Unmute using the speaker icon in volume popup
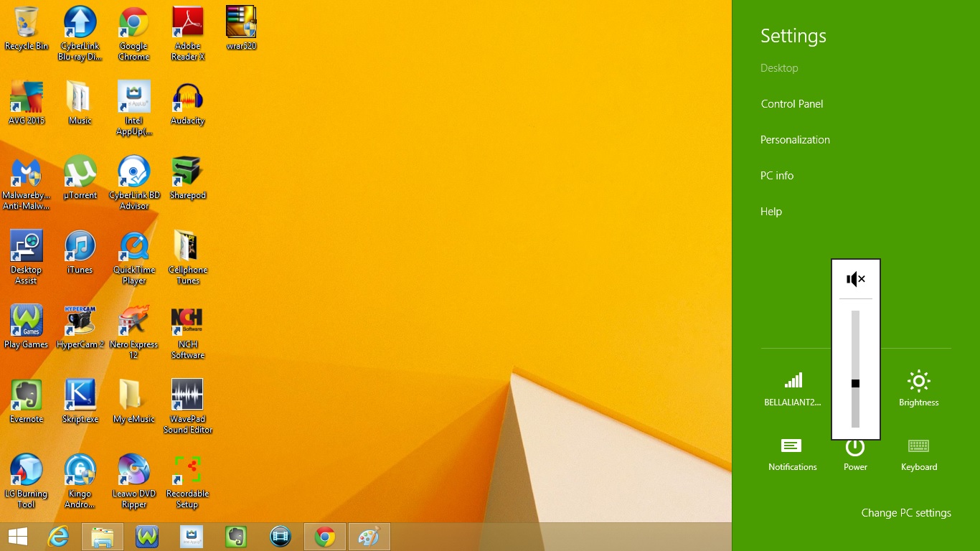The height and width of the screenshot is (551, 980). [856, 279]
